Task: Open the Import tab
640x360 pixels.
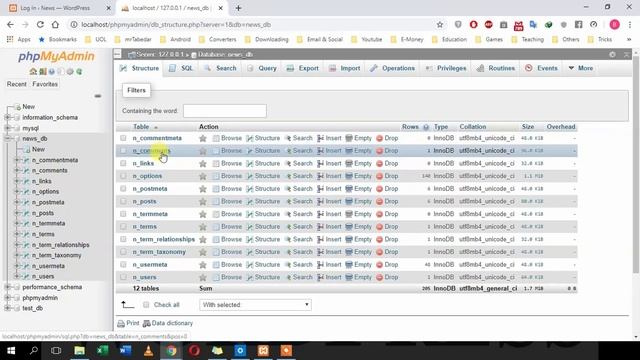Action: 344,68
